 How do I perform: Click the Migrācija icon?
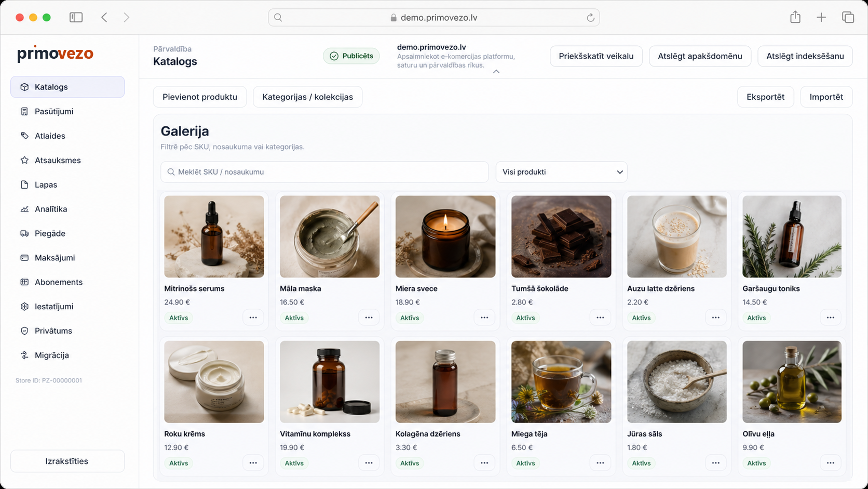coord(24,355)
